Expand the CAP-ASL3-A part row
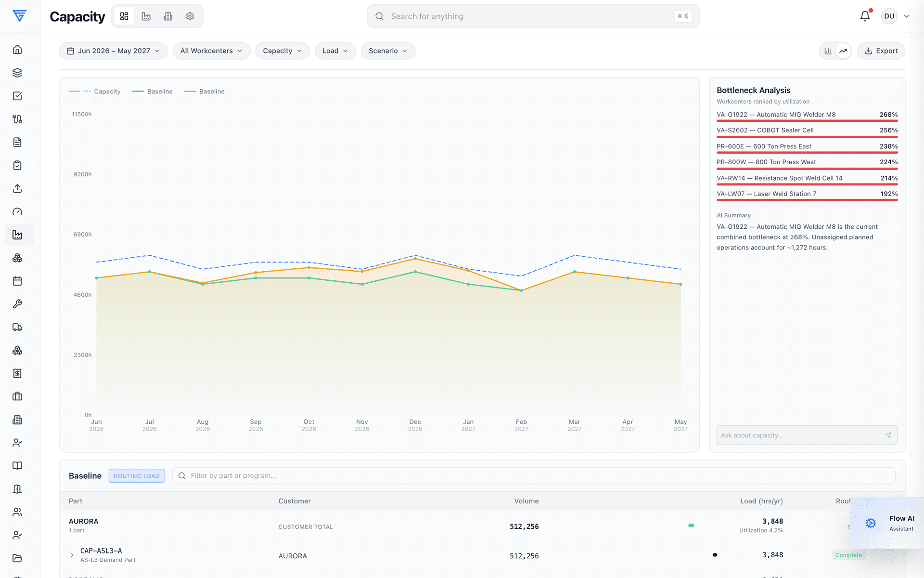 (72, 555)
